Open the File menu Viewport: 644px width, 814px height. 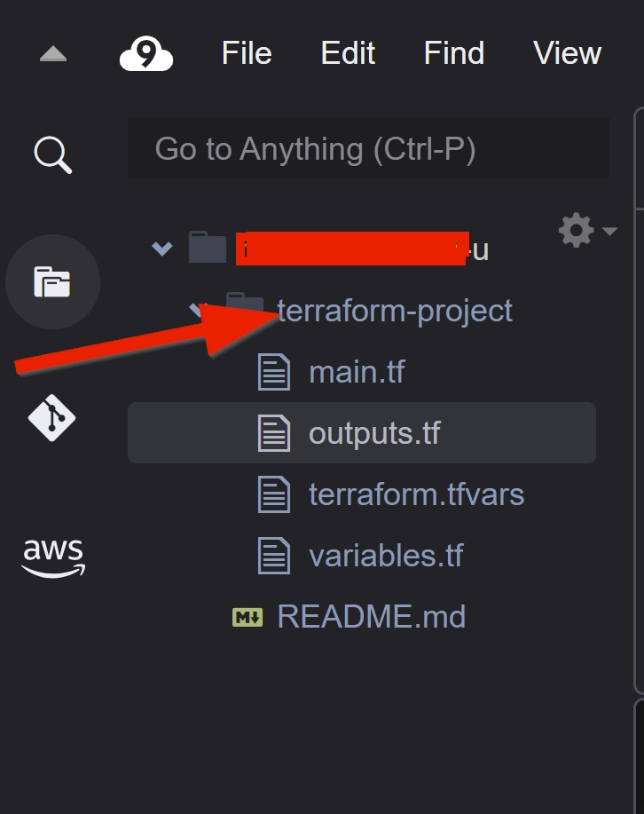[247, 53]
